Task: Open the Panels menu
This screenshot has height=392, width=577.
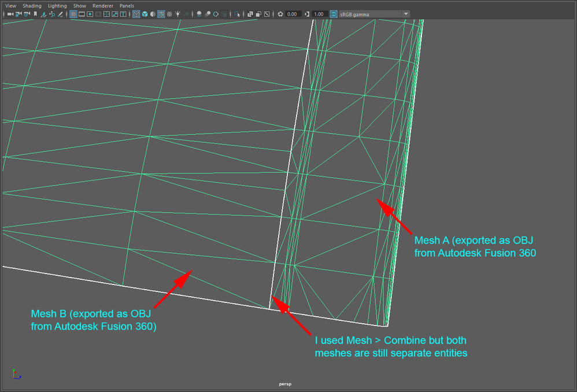Action: pos(127,6)
